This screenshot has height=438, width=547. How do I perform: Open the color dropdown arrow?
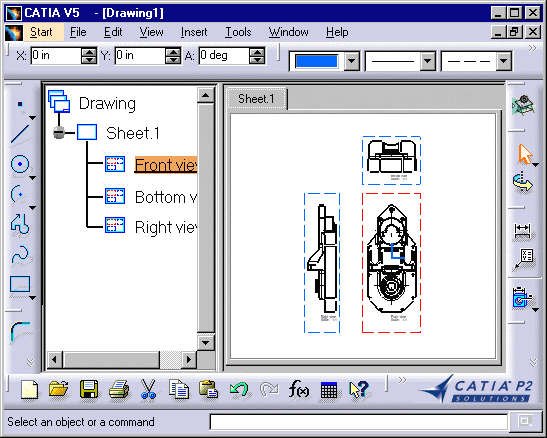352,61
